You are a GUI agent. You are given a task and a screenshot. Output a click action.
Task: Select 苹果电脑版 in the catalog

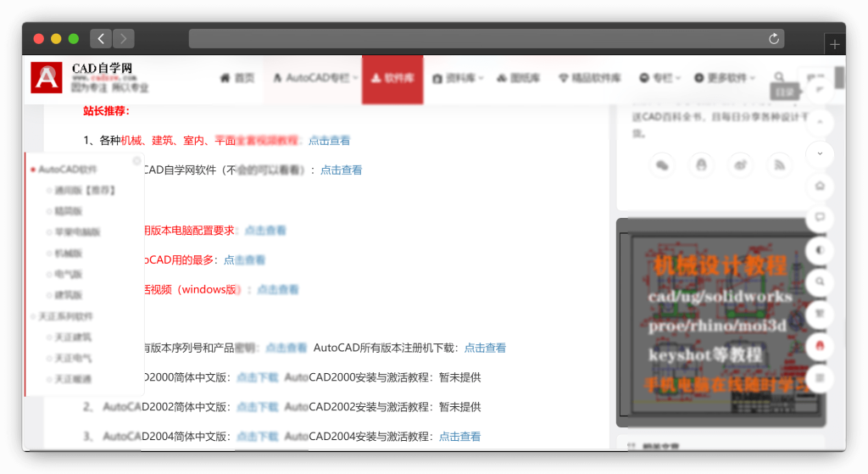pyautogui.click(x=77, y=232)
